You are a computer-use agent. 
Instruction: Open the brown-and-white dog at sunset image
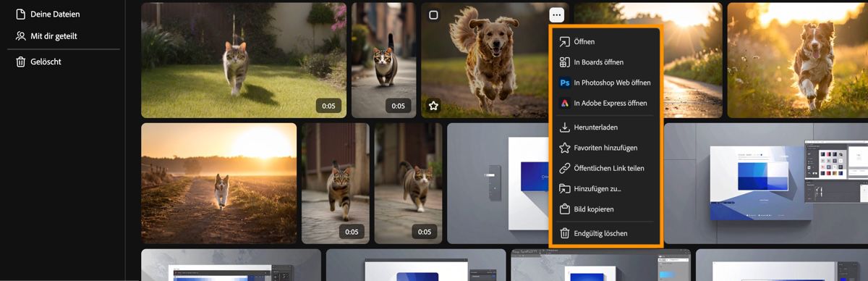[x=797, y=60]
